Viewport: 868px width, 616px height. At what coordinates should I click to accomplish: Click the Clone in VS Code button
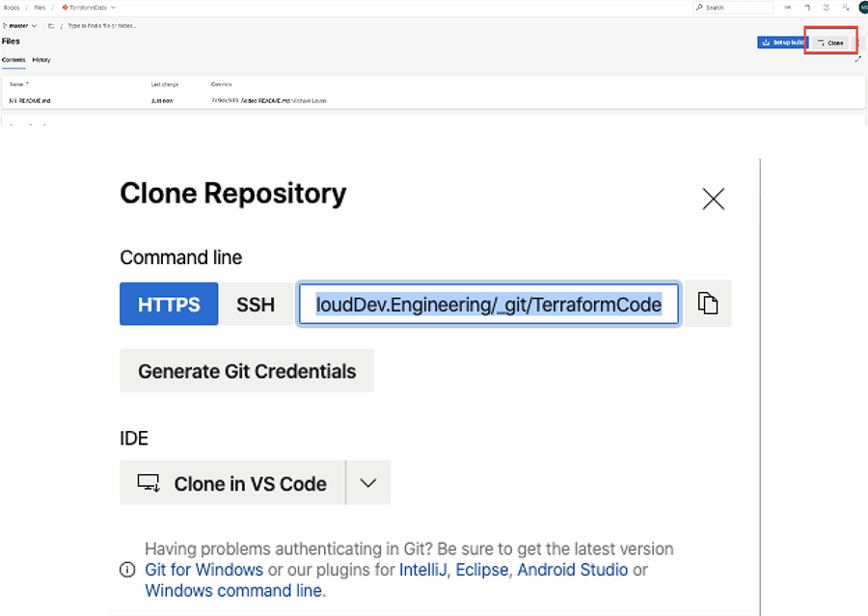click(x=232, y=483)
